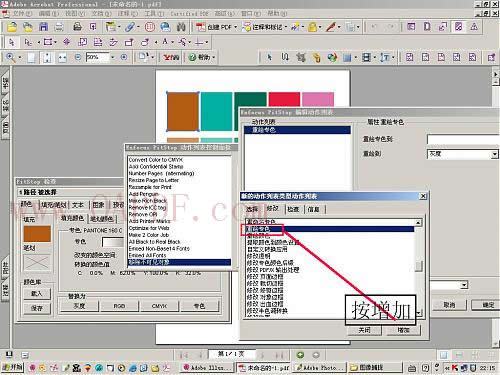Click the 重绘专色到 input field
Screen dimensions: 500x375
[463, 139]
